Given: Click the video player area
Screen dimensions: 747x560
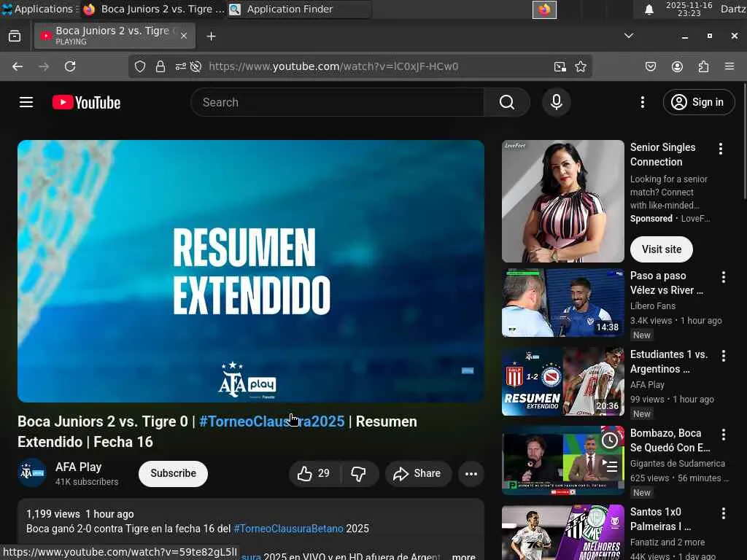Looking at the screenshot, I should point(251,271).
